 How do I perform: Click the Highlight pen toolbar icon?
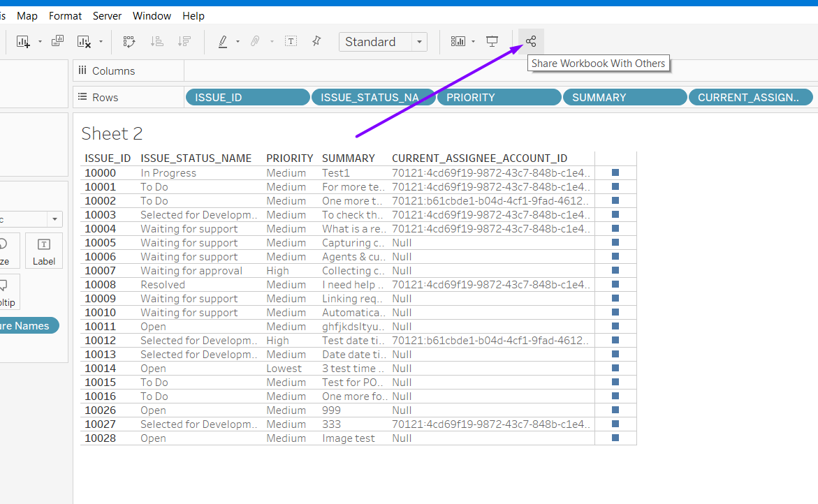pyautogui.click(x=223, y=42)
